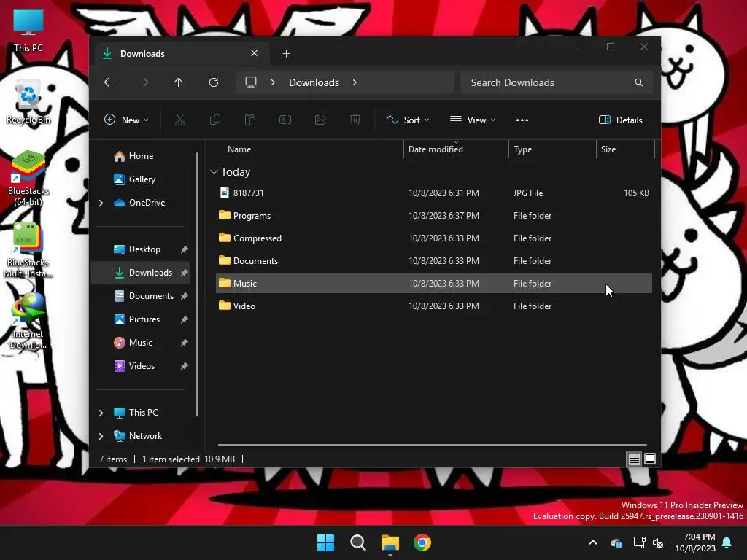747x560 pixels.
Task: Click the horizontal scrollbar in file list
Action: 432,445
